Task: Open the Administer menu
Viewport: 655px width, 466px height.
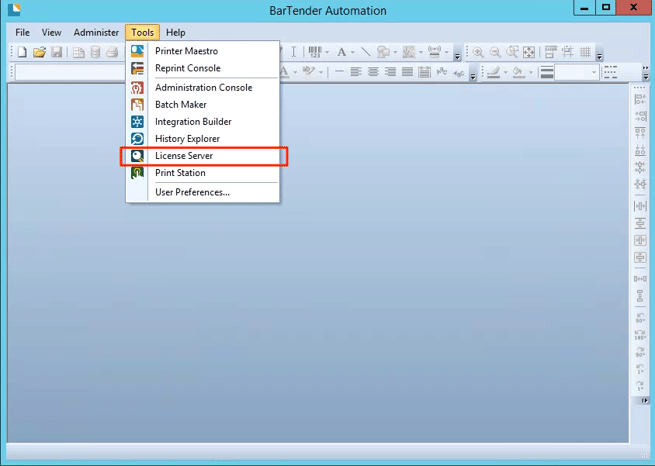Action: 96,33
